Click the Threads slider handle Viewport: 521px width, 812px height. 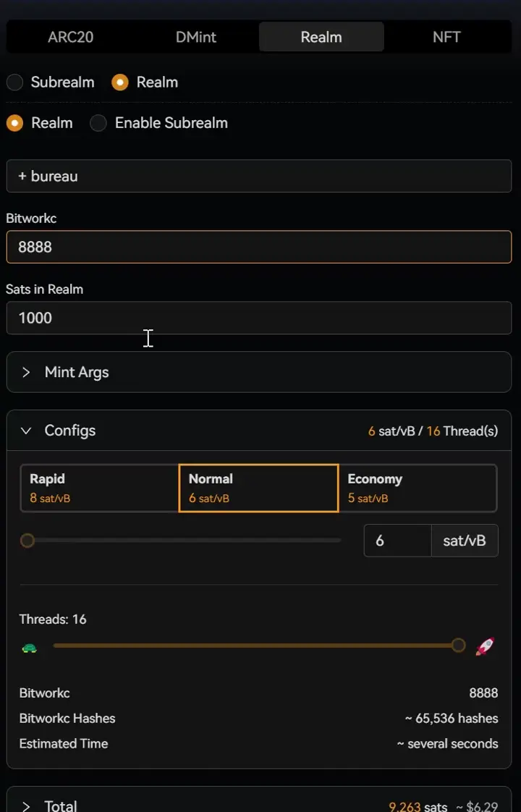(458, 646)
